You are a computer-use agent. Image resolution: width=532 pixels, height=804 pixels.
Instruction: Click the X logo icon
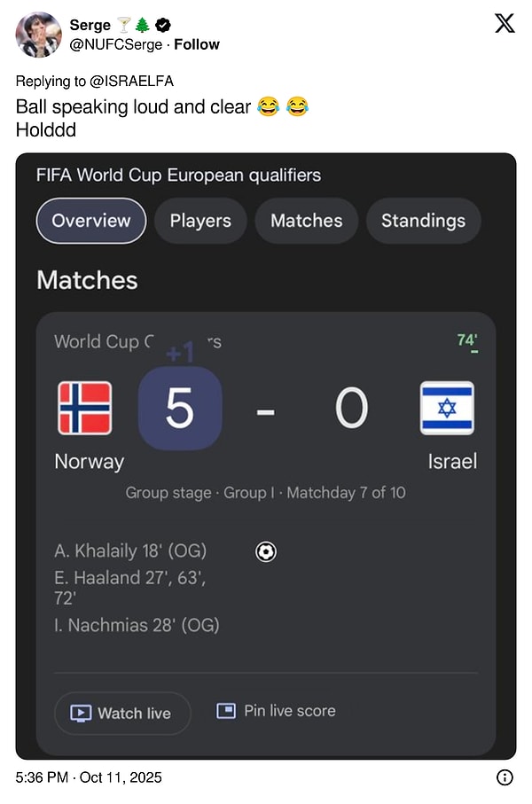(505, 24)
